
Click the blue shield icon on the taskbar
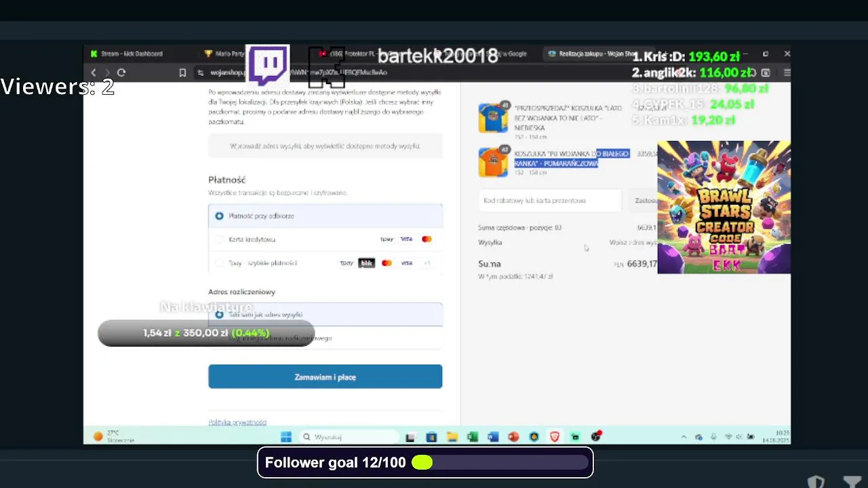pos(534,437)
